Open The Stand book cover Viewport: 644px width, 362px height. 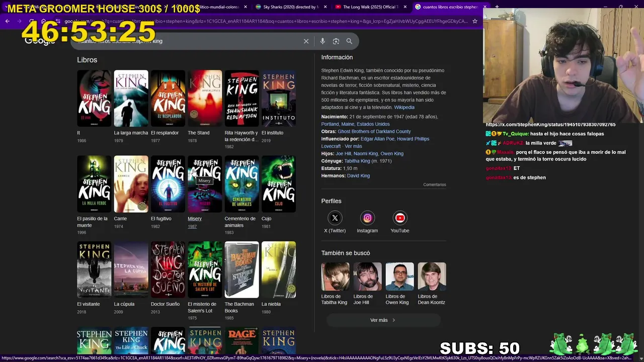pos(205,98)
